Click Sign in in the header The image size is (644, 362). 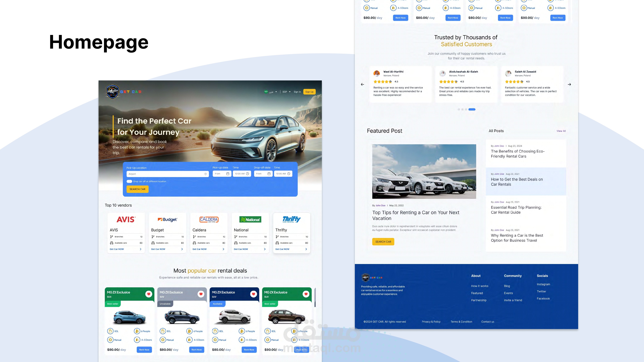click(x=297, y=92)
